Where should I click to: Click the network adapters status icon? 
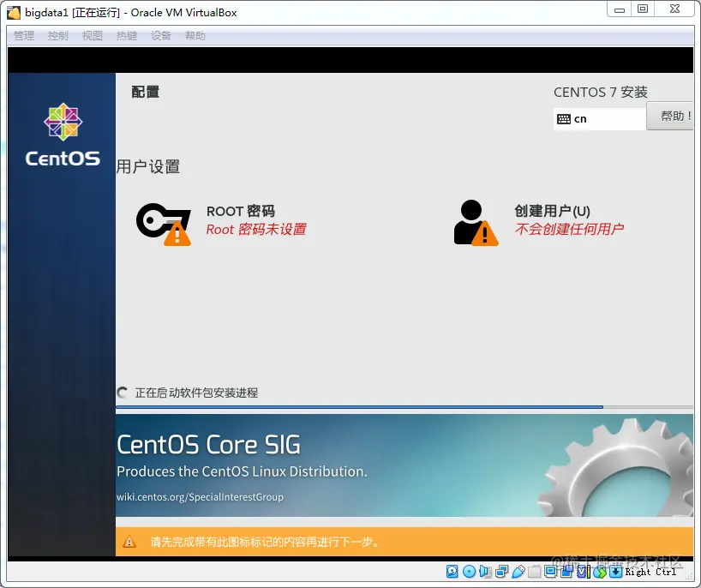[x=501, y=572]
